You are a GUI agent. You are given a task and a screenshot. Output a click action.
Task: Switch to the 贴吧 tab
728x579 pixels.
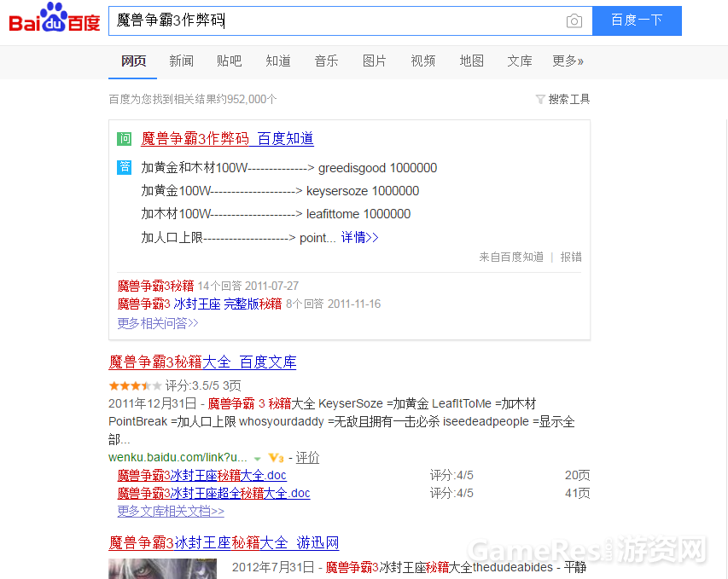pos(230,61)
